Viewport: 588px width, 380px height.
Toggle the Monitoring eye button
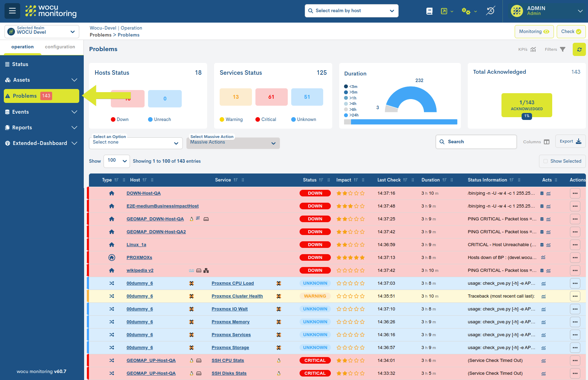(x=534, y=32)
